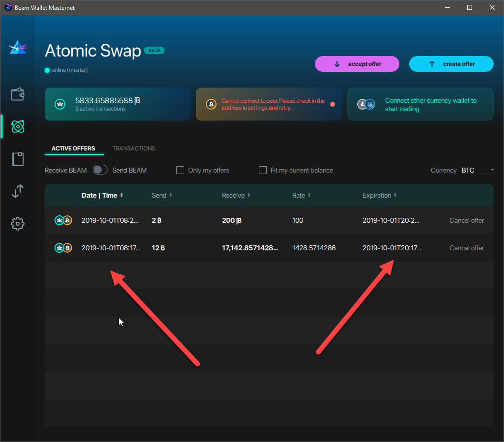Toggle the Receive BEAM / Send BEAM switch

[100, 170]
